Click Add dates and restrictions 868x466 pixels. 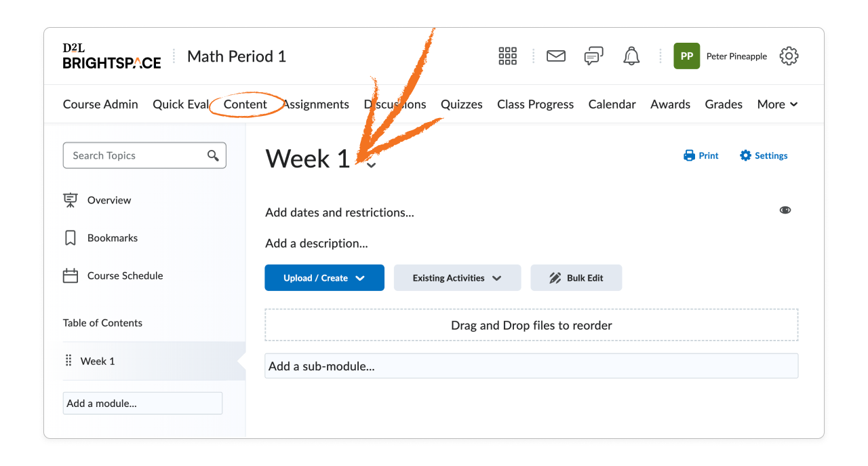click(x=339, y=212)
